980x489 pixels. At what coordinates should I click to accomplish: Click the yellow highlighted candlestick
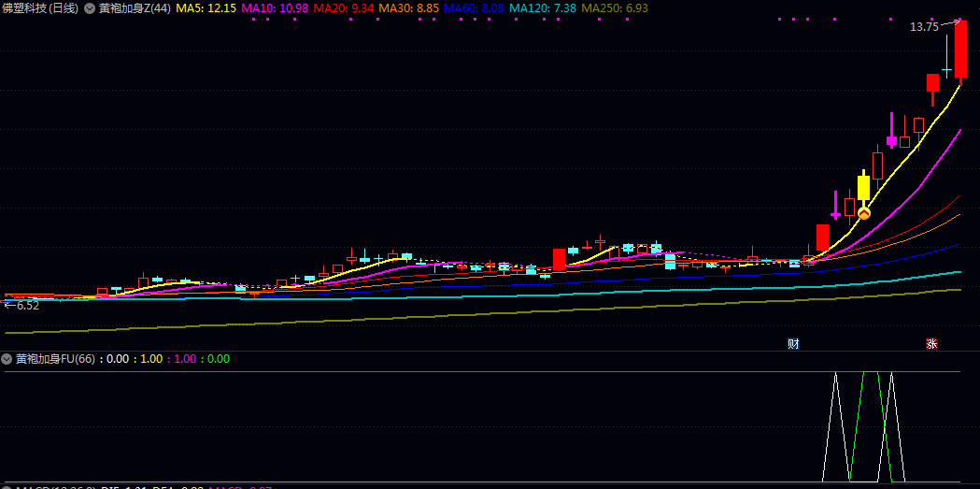pyautogui.click(x=863, y=189)
